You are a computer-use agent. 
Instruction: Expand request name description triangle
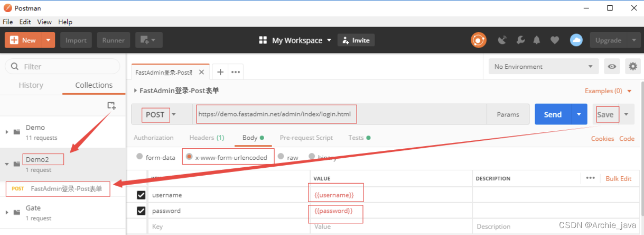tap(136, 91)
